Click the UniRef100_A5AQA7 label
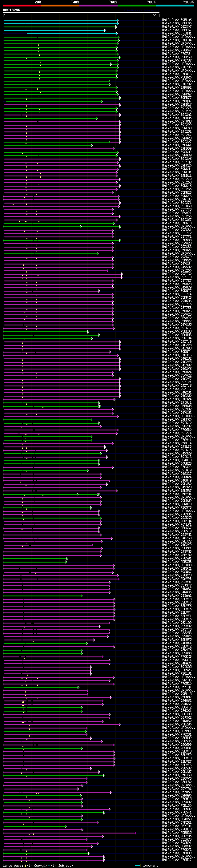Viewport: 197px width, 868px height. (x=177, y=101)
